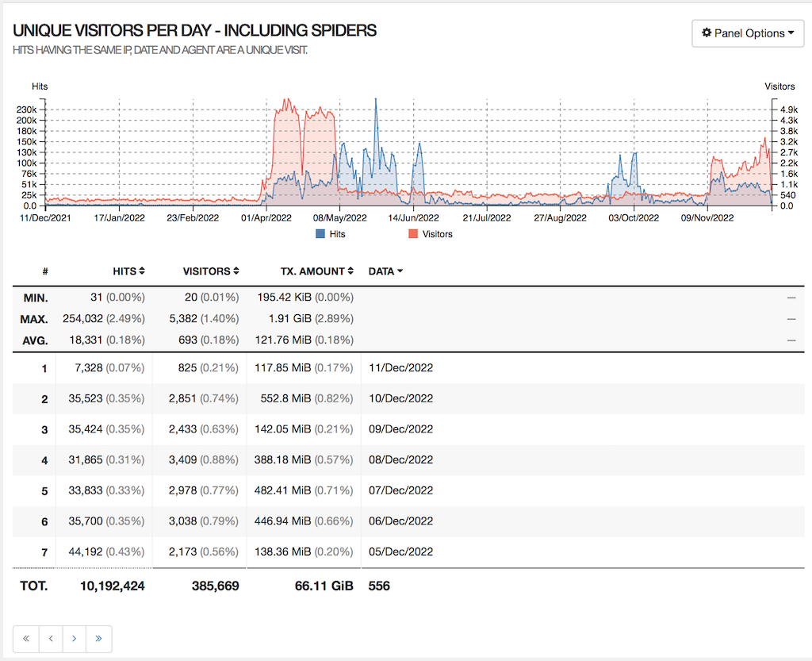Image resolution: width=812 pixels, height=661 pixels.
Task: Select the 05/Dec/2022 row entry
Action: click(400, 551)
